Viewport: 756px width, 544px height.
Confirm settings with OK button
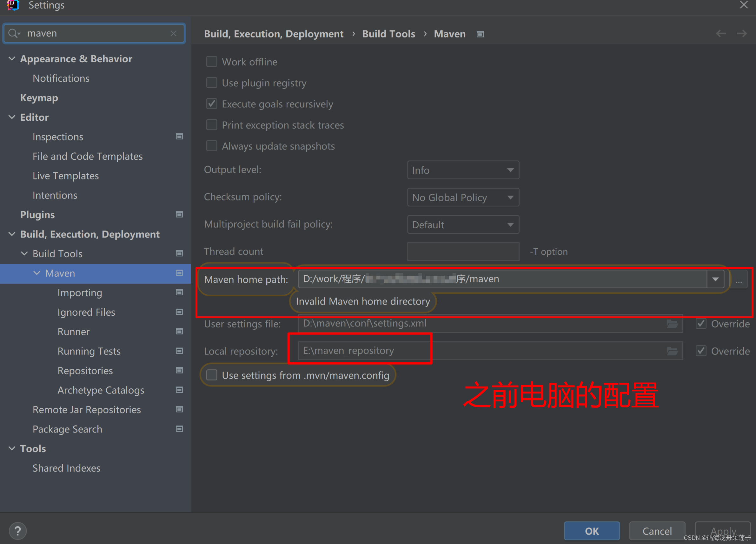(x=592, y=531)
